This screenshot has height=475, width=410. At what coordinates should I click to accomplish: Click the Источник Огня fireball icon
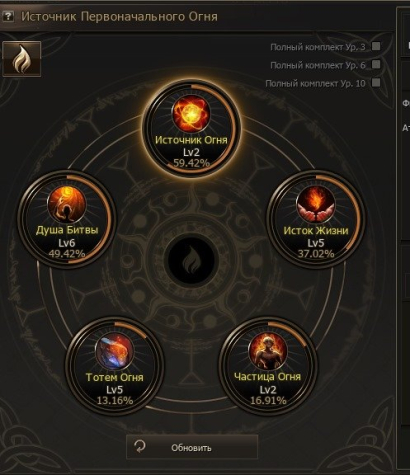[191, 114]
